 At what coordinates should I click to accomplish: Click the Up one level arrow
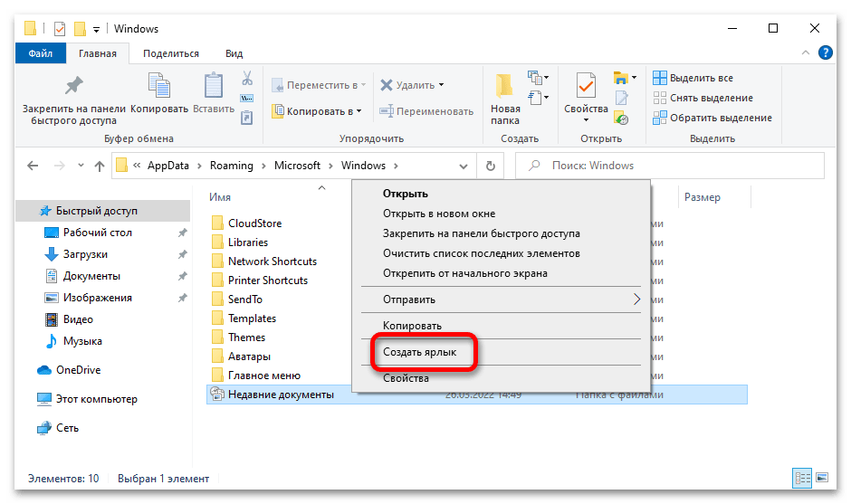click(100, 166)
